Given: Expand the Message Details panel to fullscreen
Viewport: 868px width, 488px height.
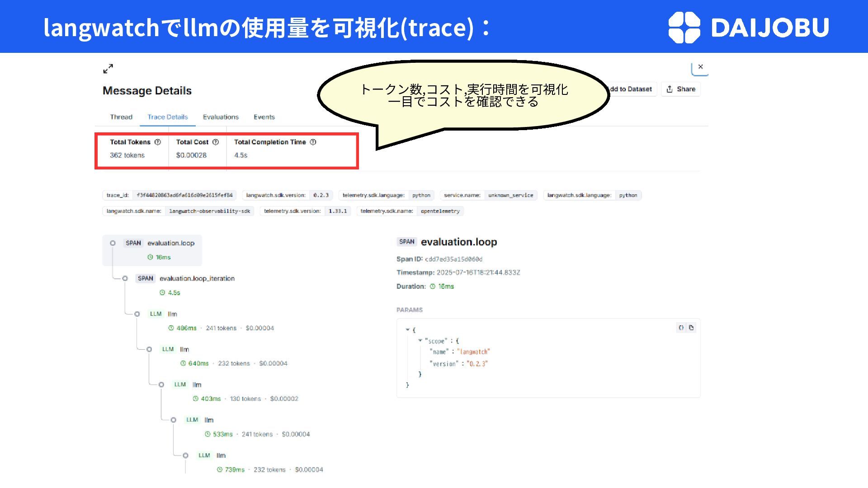Looking at the screenshot, I should point(108,69).
